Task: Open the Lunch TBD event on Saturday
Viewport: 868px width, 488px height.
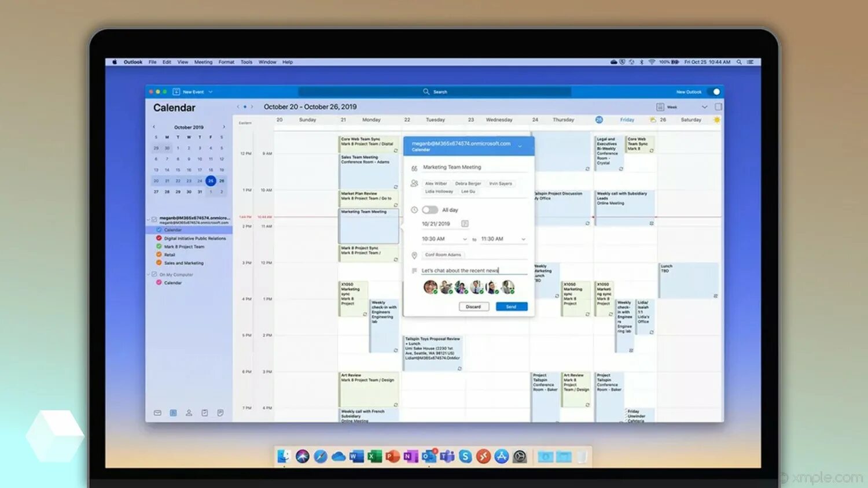Action: click(689, 280)
